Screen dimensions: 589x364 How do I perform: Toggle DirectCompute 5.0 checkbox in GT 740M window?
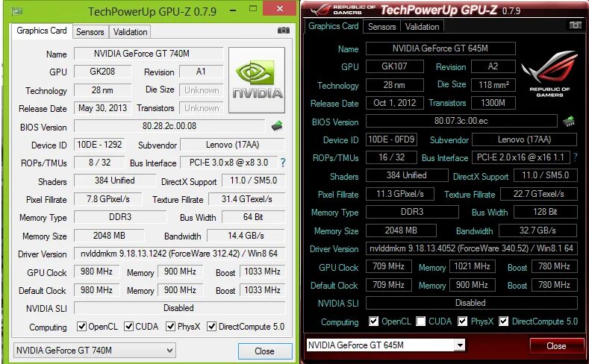211,327
